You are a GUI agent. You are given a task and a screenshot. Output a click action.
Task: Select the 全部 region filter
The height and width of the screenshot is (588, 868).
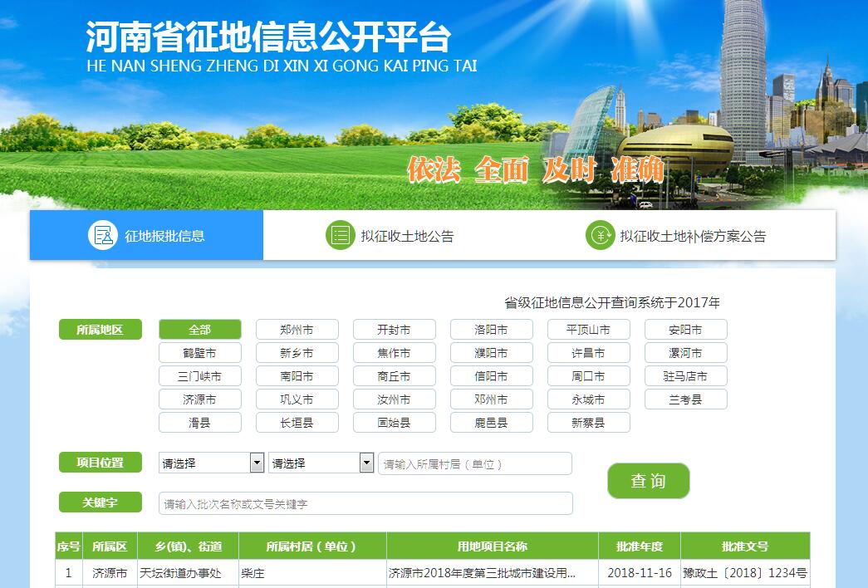199,330
